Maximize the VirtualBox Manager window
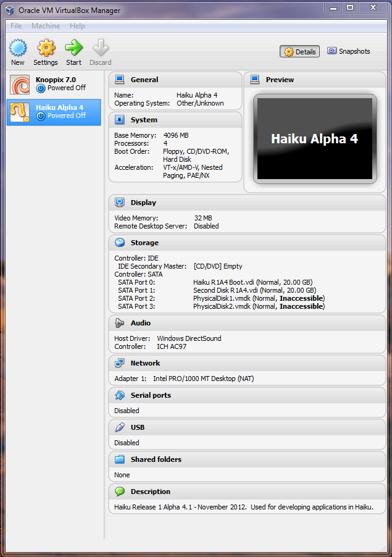392x557 pixels. coord(350,7)
